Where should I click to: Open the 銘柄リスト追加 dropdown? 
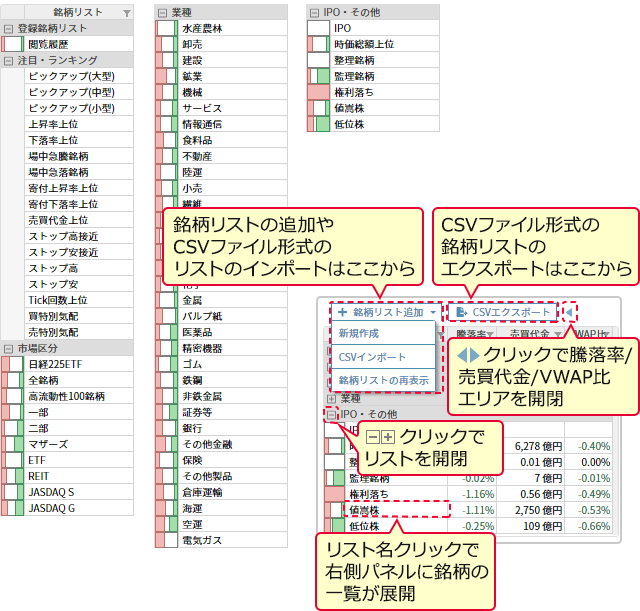(385, 312)
